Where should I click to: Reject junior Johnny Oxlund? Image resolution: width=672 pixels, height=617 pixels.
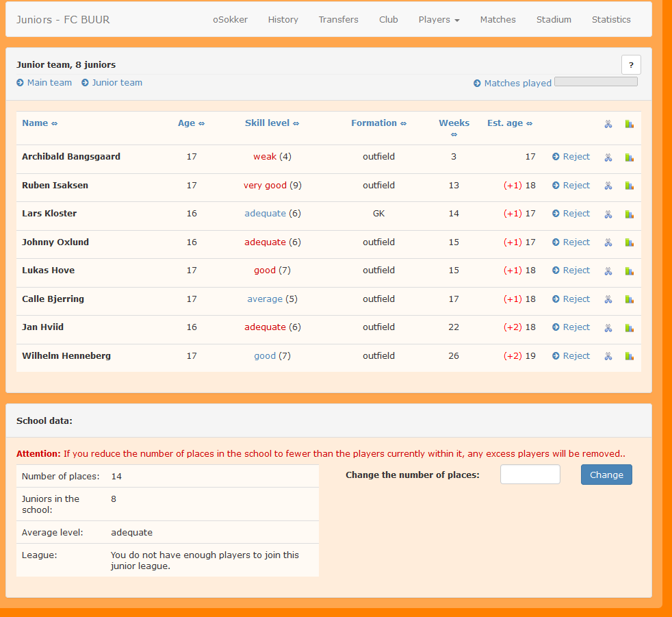coord(571,242)
